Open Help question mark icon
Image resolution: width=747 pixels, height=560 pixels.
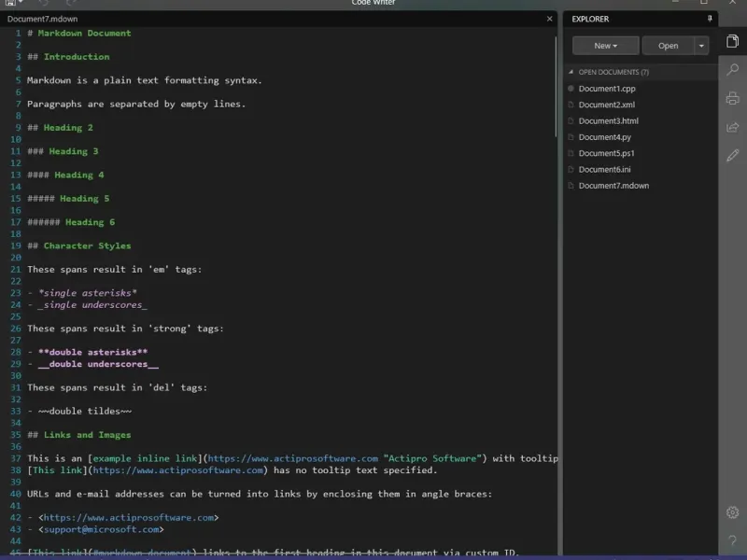pyautogui.click(x=733, y=540)
